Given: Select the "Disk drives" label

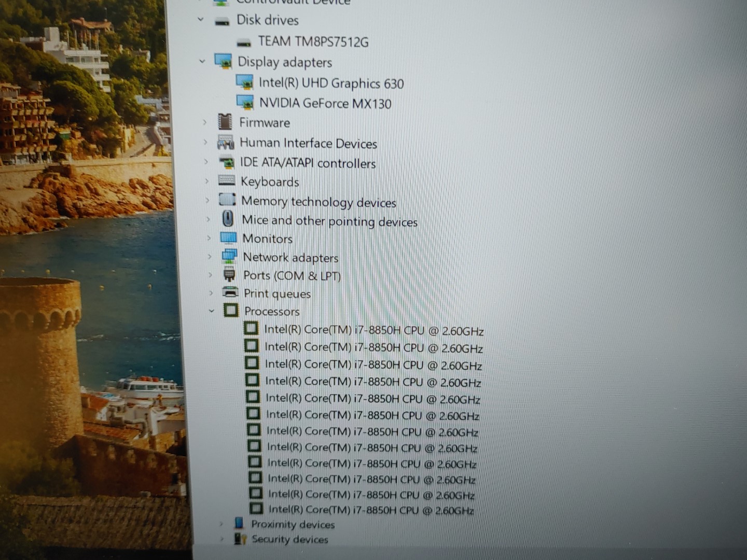Looking at the screenshot, I should 268,20.
